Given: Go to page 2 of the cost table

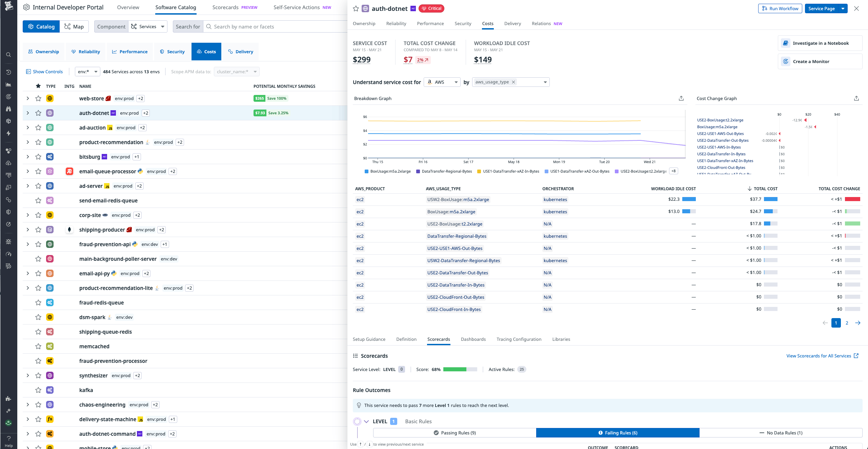Looking at the screenshot, I should pyautogui.click(x=847, y=323).
